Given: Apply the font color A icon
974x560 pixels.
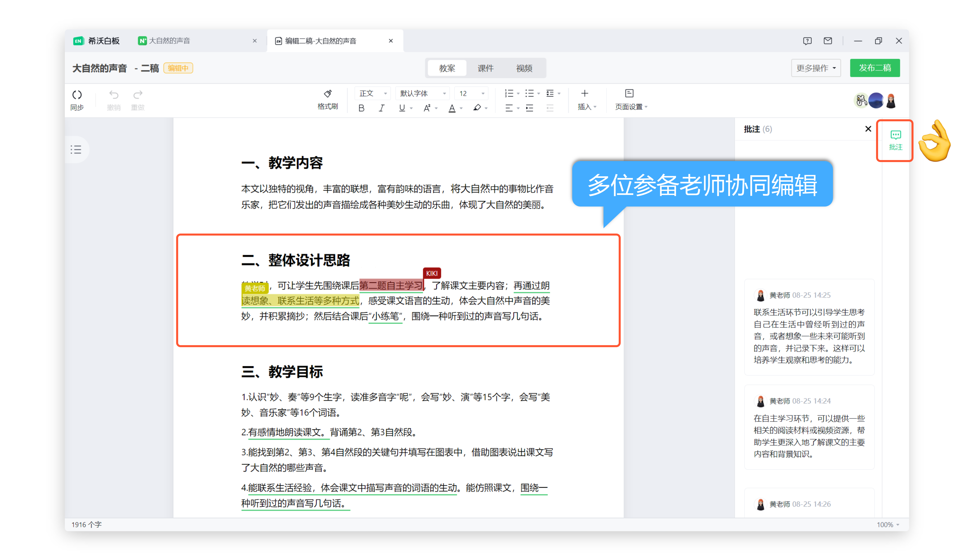Looking at the screenshot, I should coord(452,108).
